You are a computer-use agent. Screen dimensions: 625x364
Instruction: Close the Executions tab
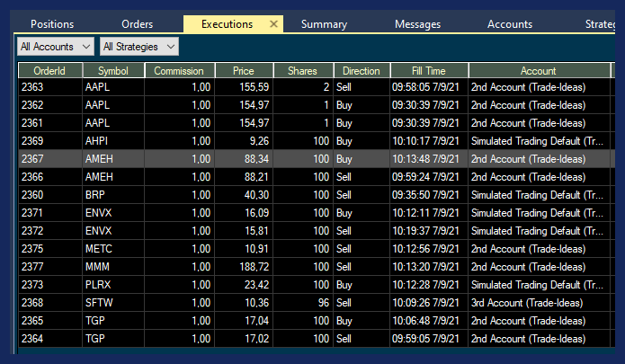[x=274, y=24]
